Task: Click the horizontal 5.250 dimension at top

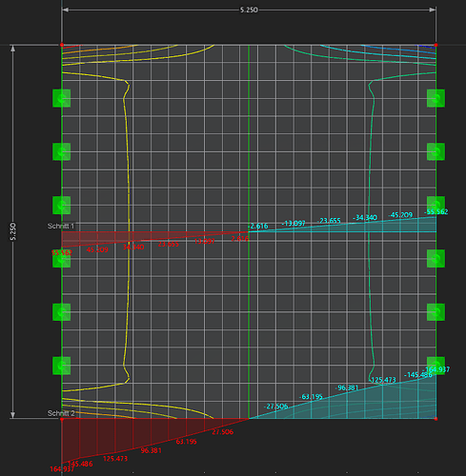Action: [x=249, y=10]
